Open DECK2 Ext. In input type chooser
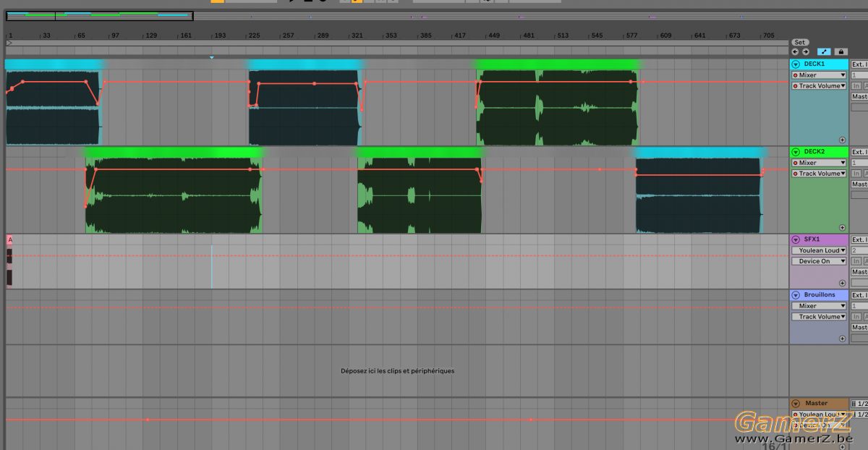Image resolution: width=868 pixels, height=450 pixels. point(859,152)
